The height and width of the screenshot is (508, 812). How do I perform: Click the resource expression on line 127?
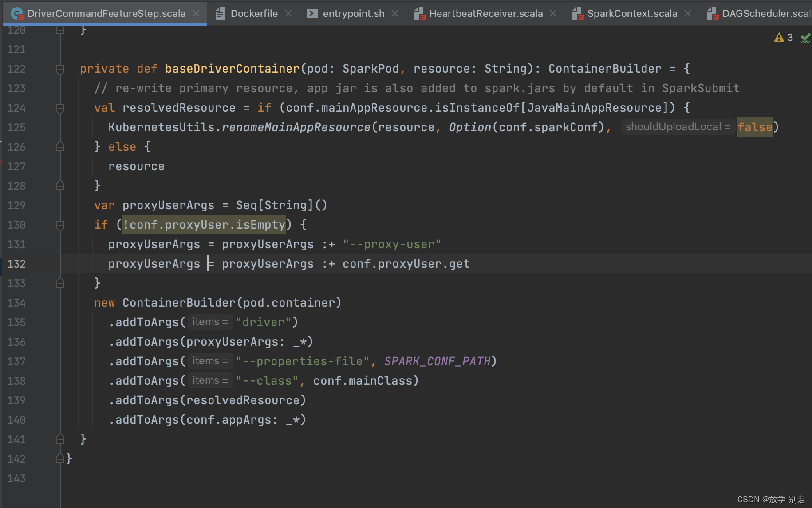pos(136,166)
